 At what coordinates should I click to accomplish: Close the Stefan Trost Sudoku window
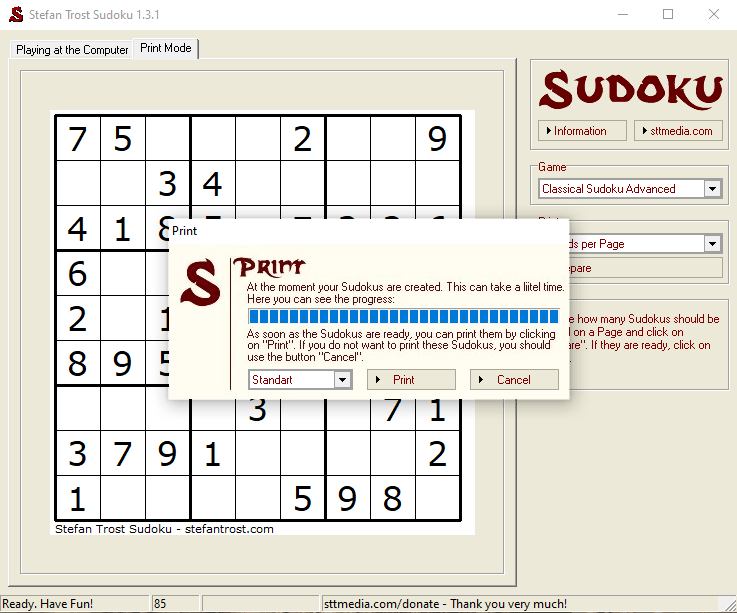(713, 15)
